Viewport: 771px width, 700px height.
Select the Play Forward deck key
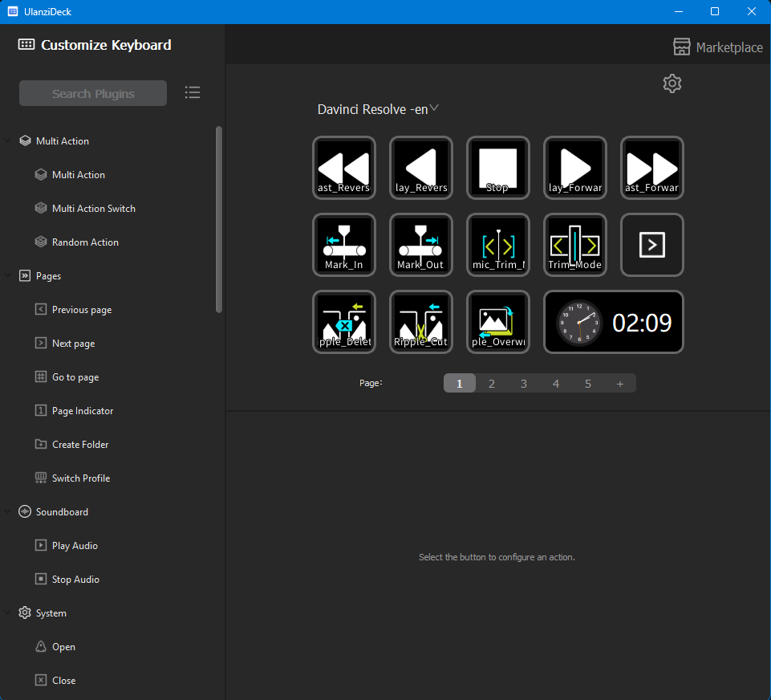[575, 168]
